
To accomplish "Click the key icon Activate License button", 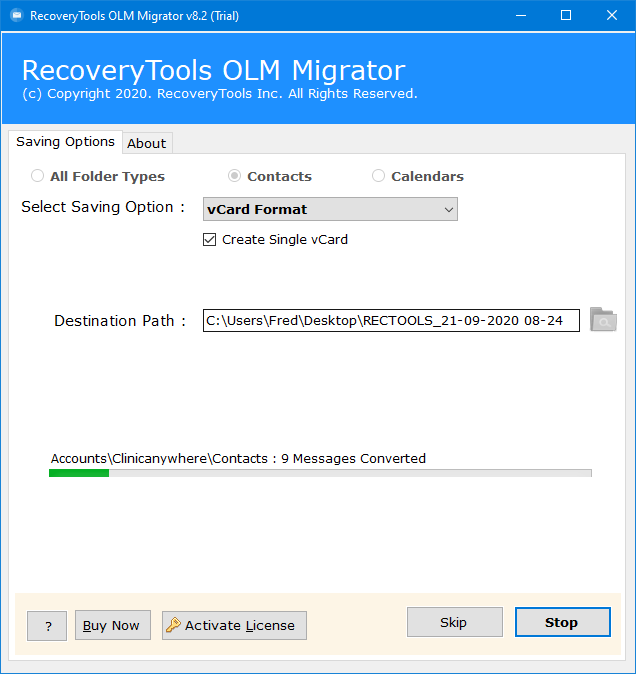I will pyautogui.click(x=234, y=626).
